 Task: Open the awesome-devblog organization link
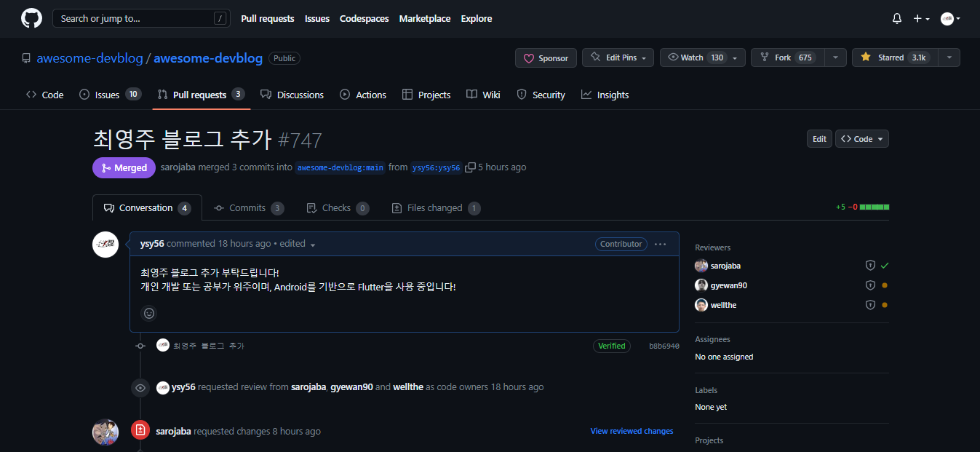(x=90, y=58)
